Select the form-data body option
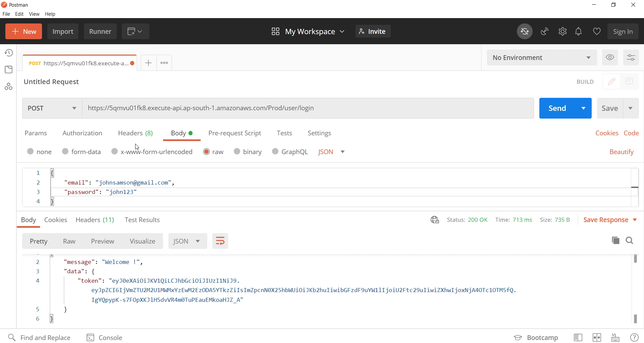Screen dimensions: 644x343 tap(65, 152)
